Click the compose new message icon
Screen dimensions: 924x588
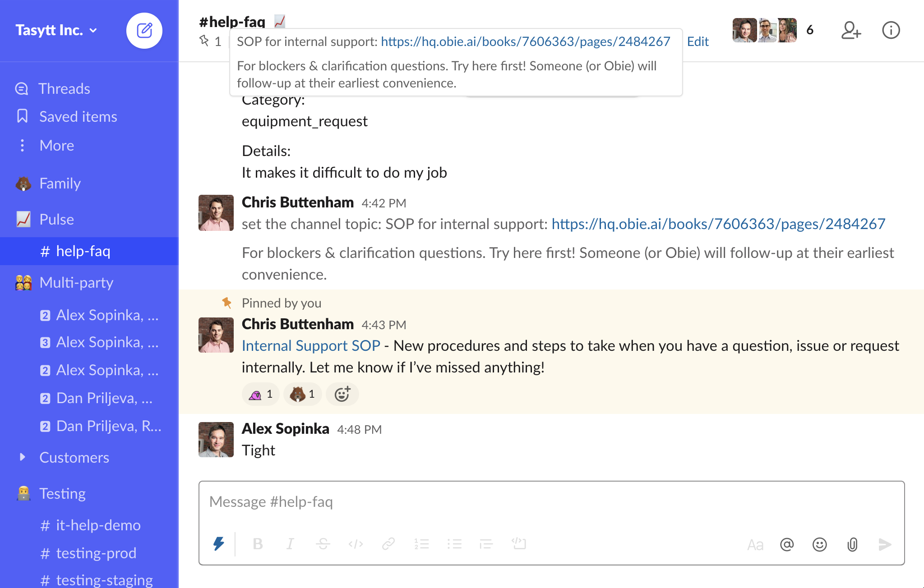coord(144,31)
